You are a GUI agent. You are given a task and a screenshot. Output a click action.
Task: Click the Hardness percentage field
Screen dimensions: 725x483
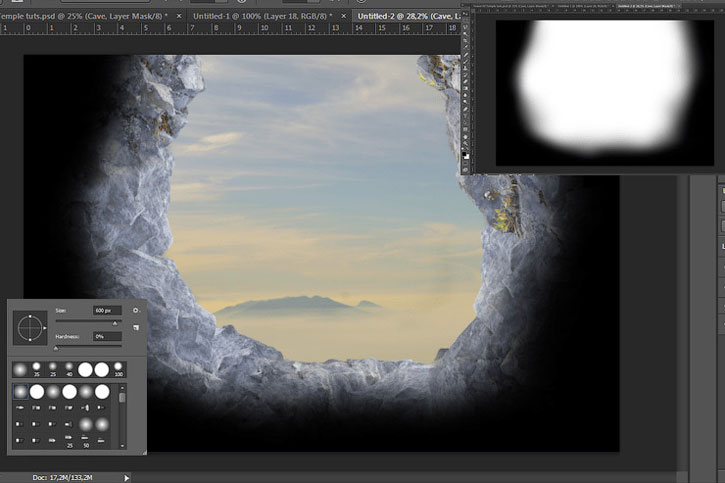pos(107,336)
